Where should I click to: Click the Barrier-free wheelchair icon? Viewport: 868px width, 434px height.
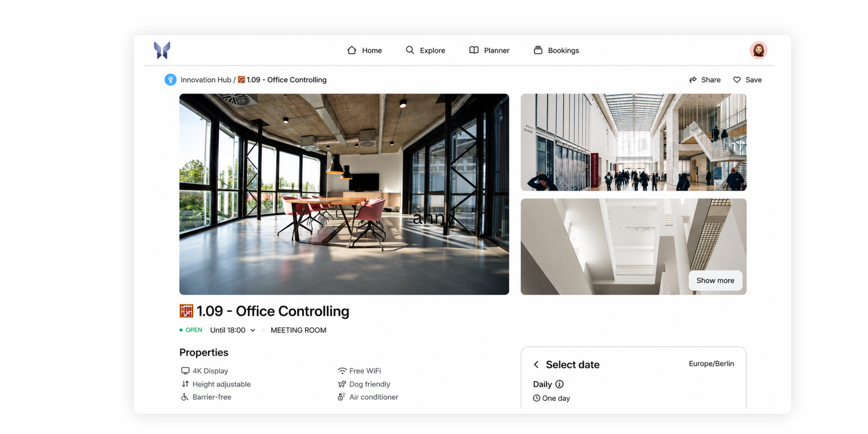coord(185,397)
